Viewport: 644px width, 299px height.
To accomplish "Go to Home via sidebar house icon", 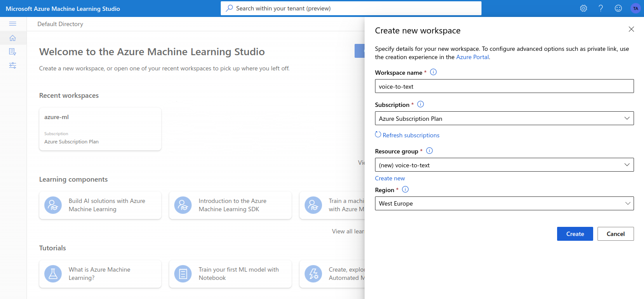I will [13, 38].
